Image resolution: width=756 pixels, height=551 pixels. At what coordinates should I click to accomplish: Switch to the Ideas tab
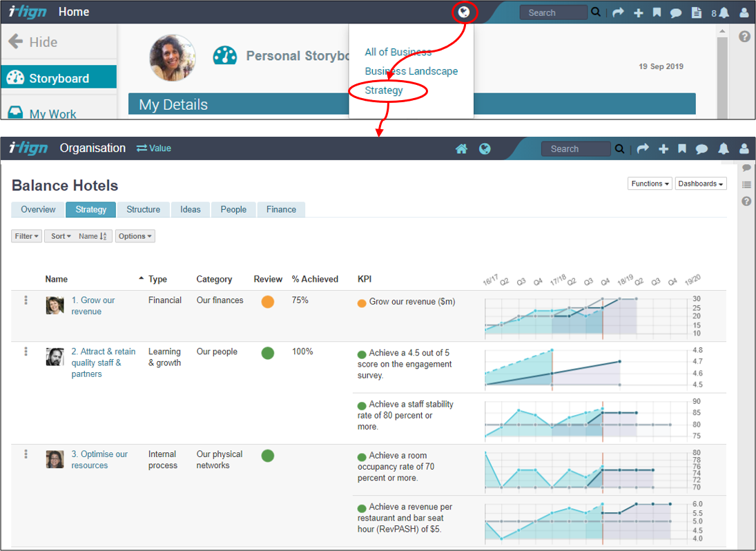tap(191, 209)
